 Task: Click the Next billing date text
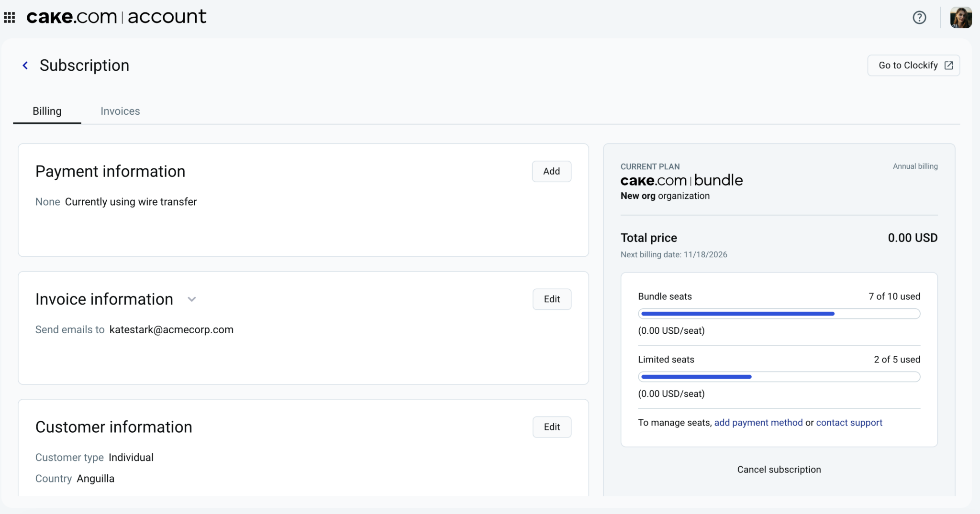click(674, 255)
